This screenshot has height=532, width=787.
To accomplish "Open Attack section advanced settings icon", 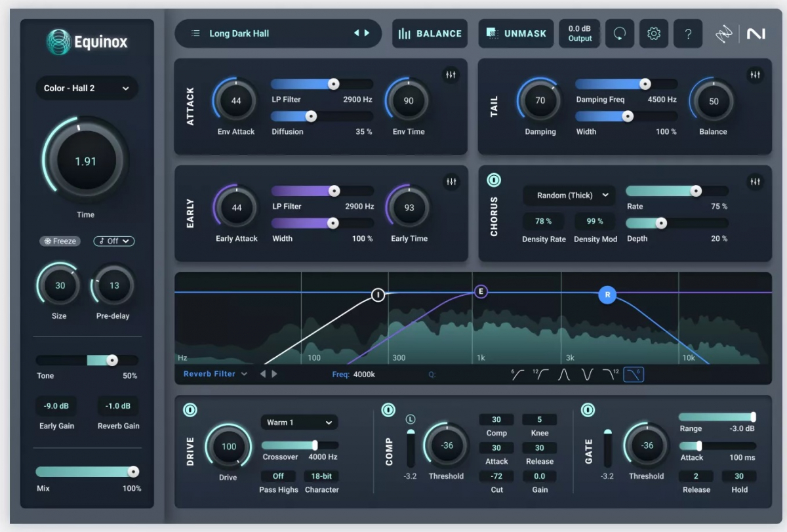I will click(x=451, y=75).
